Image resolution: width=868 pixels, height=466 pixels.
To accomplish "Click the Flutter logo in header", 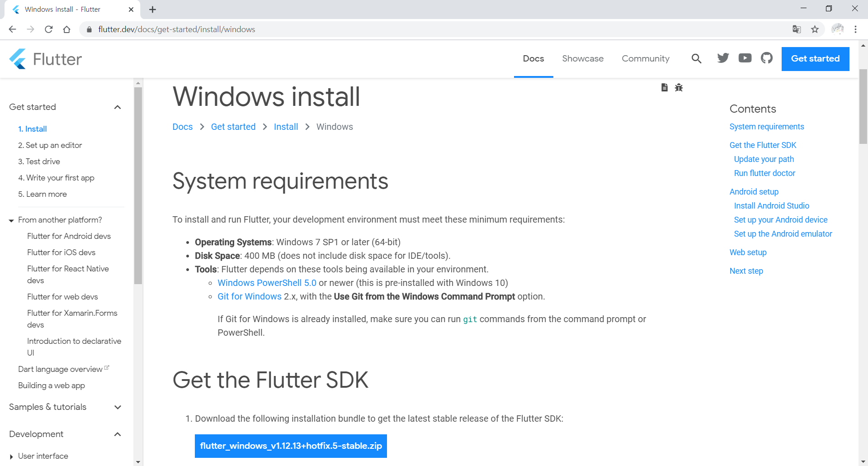I will point(45,59).
